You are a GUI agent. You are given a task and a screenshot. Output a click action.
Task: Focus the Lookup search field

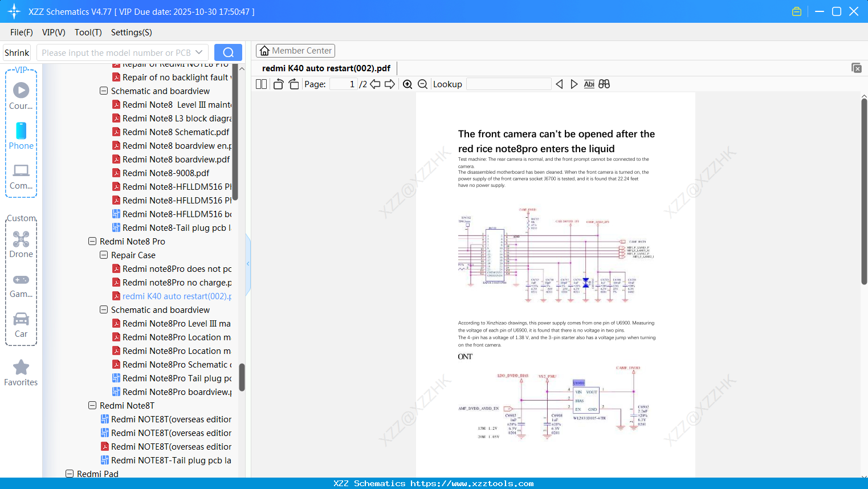(x=509, y=84)
